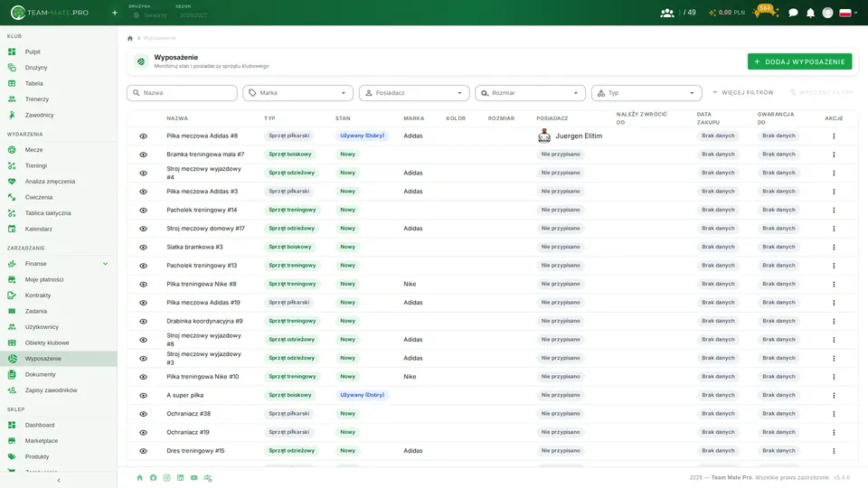Click the home breadcrumb icon
This screenshot has height=488, width=868.
coord(130,38)
